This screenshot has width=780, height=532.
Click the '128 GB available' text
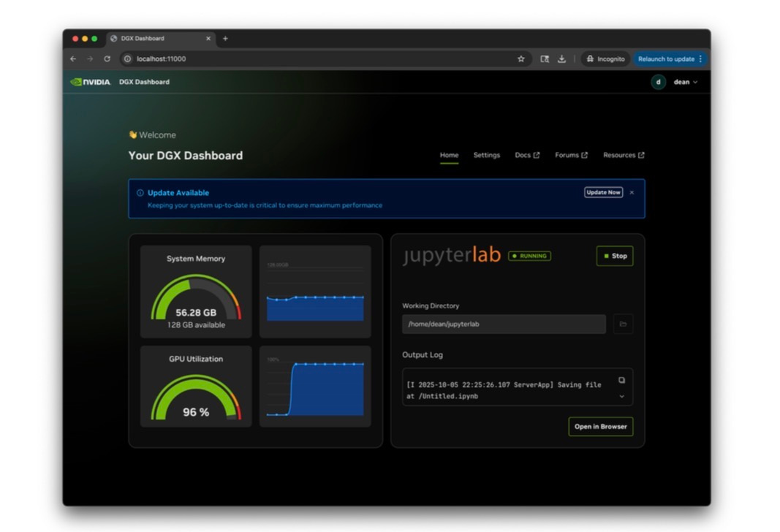pos(196,325)
